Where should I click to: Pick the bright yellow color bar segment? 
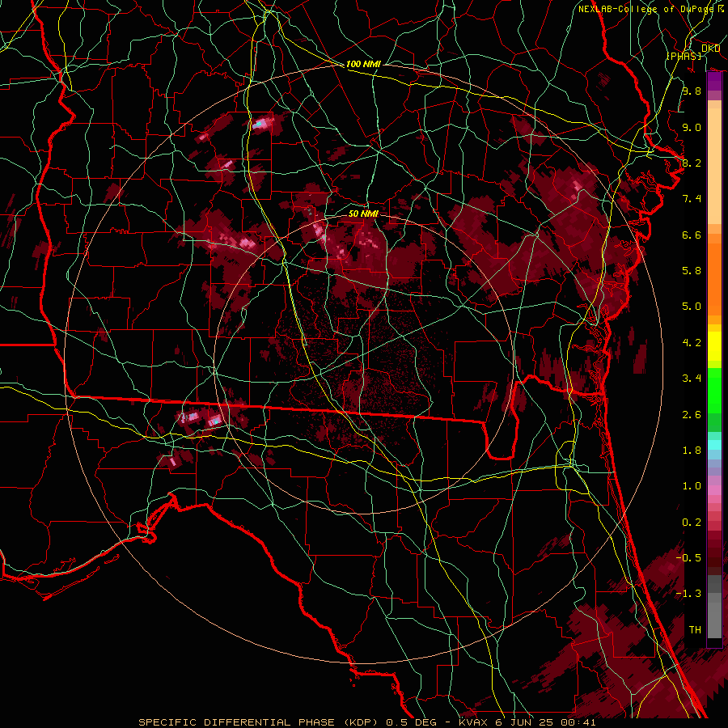[714, 346]
